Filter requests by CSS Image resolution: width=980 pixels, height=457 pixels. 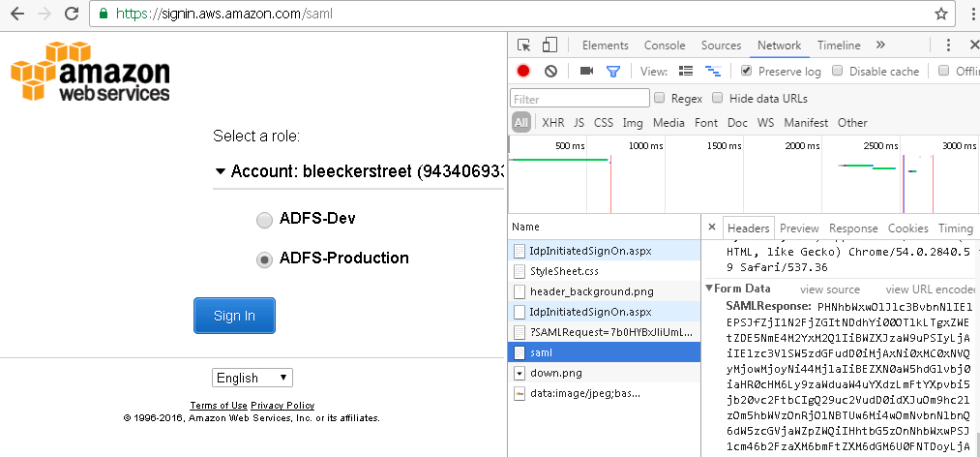tap(603, 123)
